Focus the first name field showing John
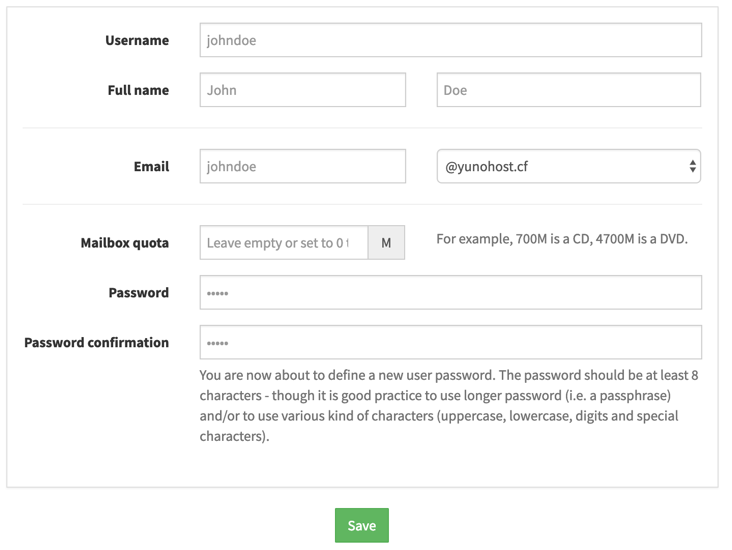 [302, 90]
